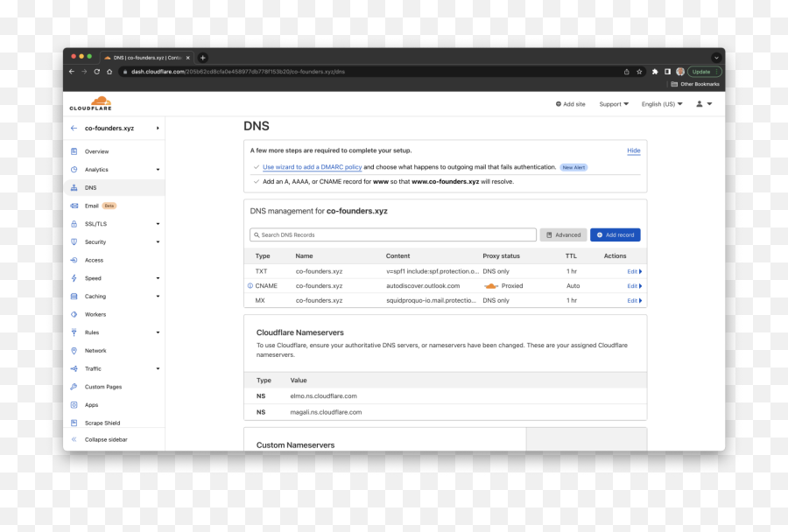The height and width of the screenshot is (532, 788).
Task: Click the Access icon in the sidebar
Action: click(x=74, y=260)
